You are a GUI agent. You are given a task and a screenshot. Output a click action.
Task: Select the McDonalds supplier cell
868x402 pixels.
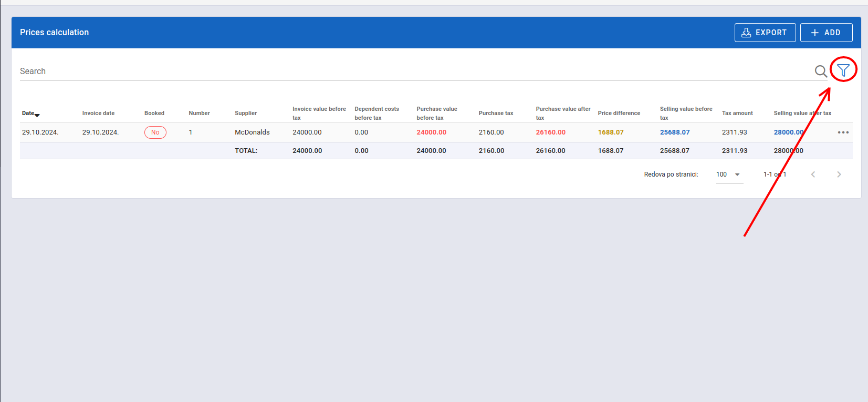252,132
